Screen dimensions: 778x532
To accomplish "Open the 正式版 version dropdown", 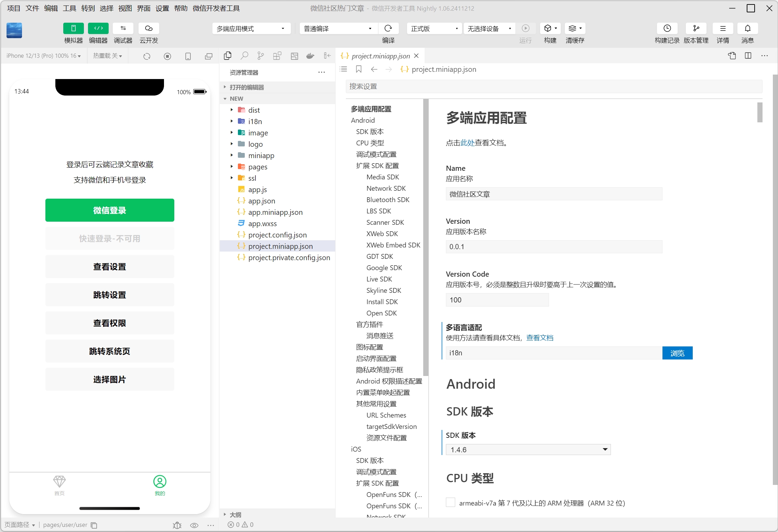I will pyautogui.click(x=435, y=29).
